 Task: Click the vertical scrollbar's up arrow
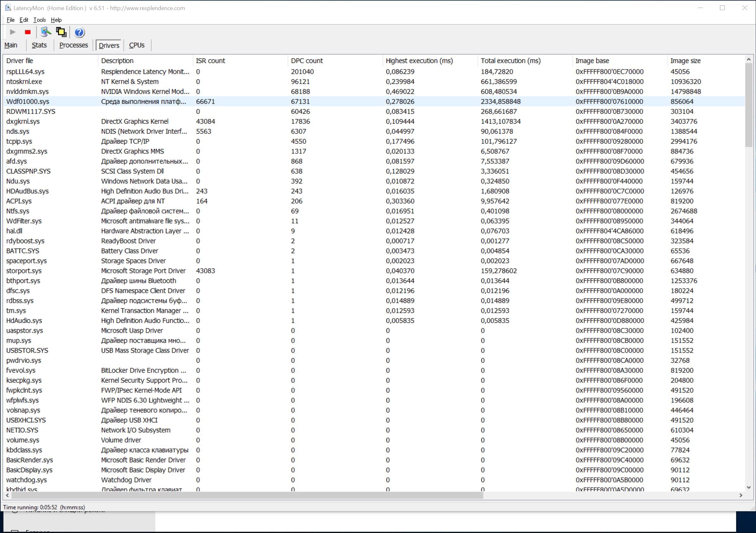pos(748,59)
